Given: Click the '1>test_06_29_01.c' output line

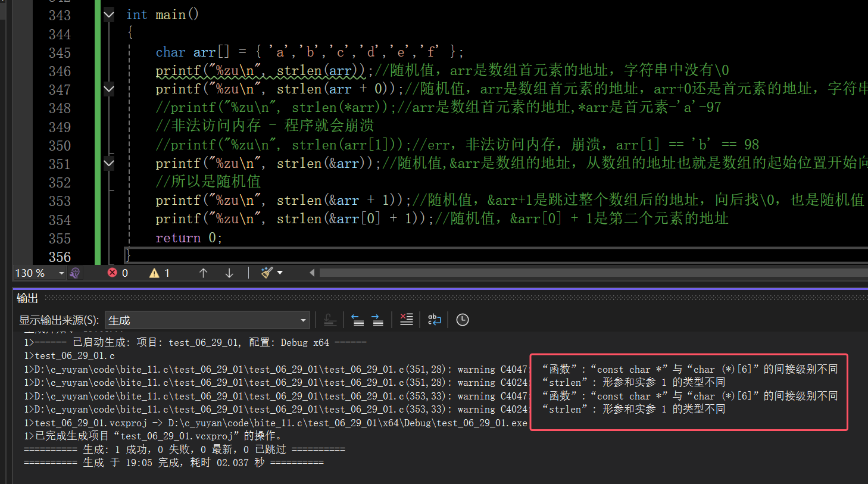Looking at the screenshot, I should point(70,356).
